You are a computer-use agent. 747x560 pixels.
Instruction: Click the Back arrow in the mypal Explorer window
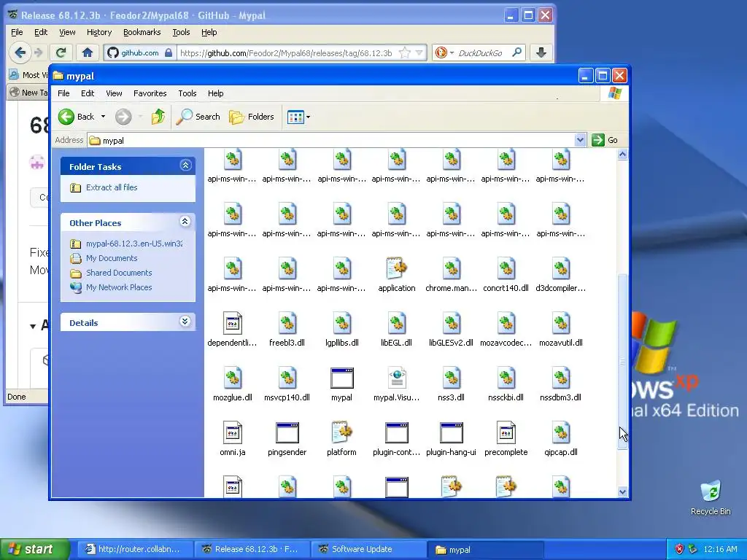click(x=66, y=117)
